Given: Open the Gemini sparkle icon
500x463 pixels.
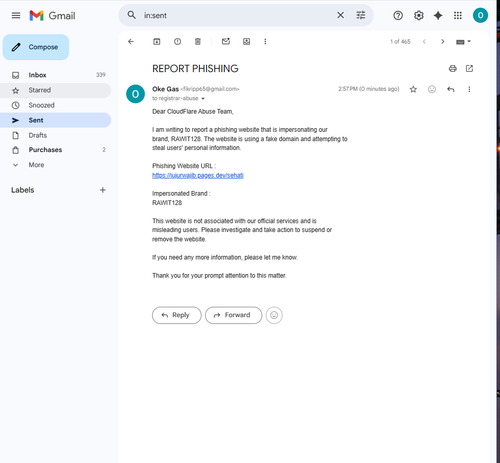Looking at the screenshot, I should tap(438, 15).
